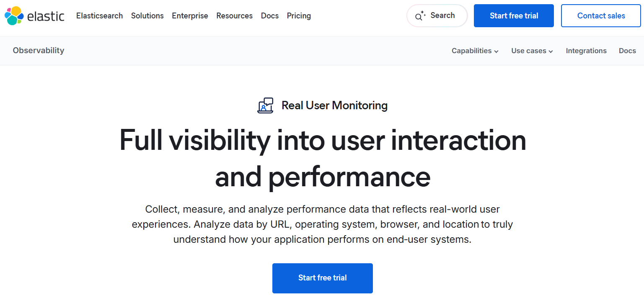Click Docs in the Observability sub-navigation
Image resolution: width=644 pixels, height=298 pixels.
[627, 51]
